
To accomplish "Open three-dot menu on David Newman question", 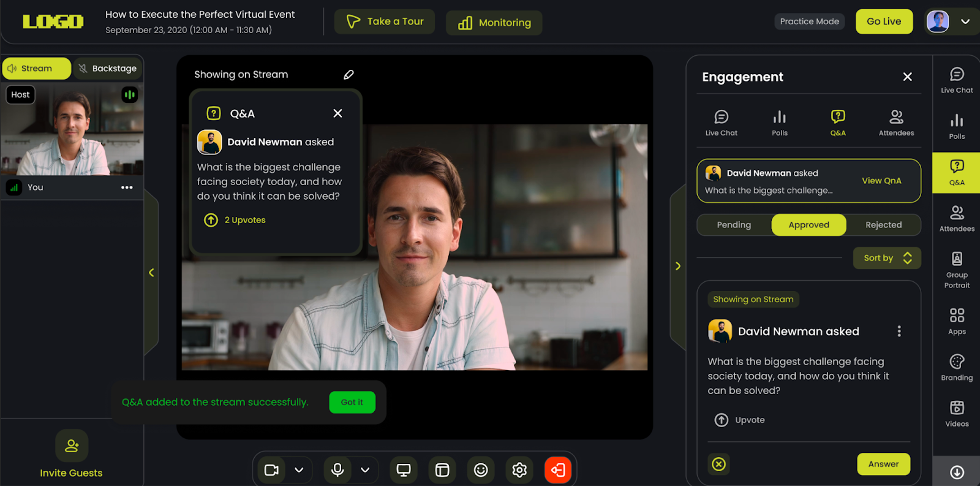I will click(x=899, y=332).
